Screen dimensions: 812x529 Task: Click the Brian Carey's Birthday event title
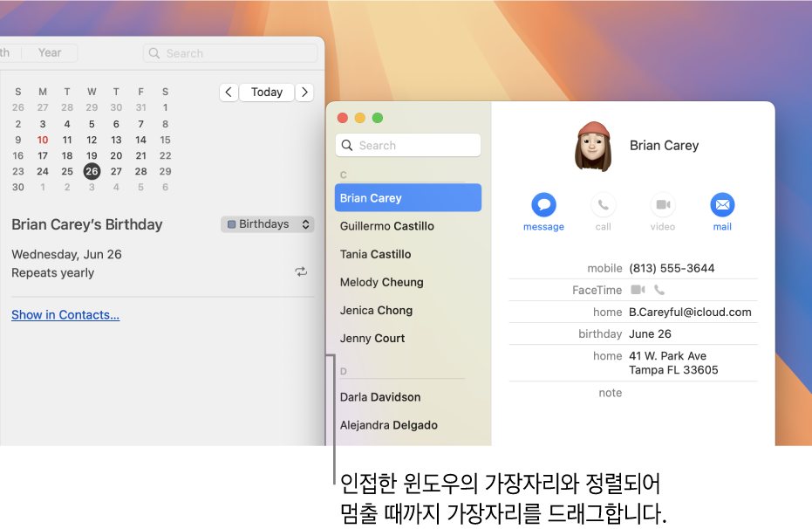pyautogui.click(x=87, y=224)
